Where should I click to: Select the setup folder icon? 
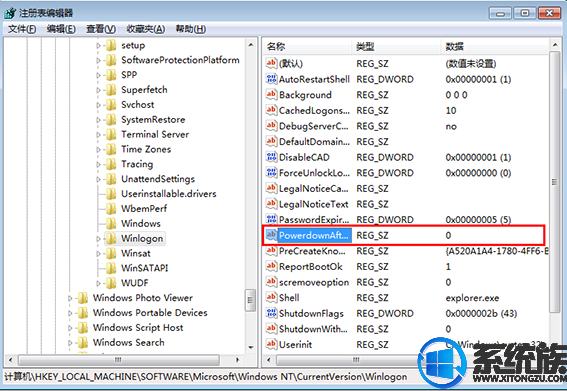click(x=111, y=45)
